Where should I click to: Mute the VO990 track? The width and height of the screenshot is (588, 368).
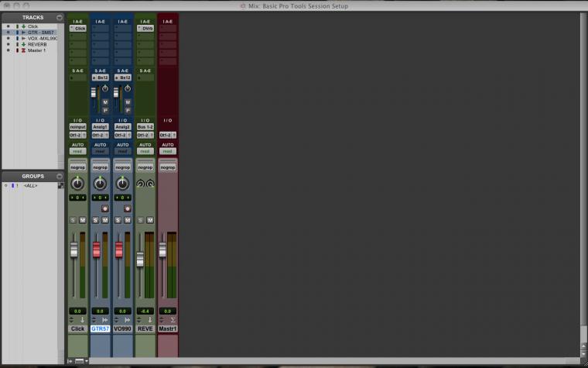[x=128, y=220]
